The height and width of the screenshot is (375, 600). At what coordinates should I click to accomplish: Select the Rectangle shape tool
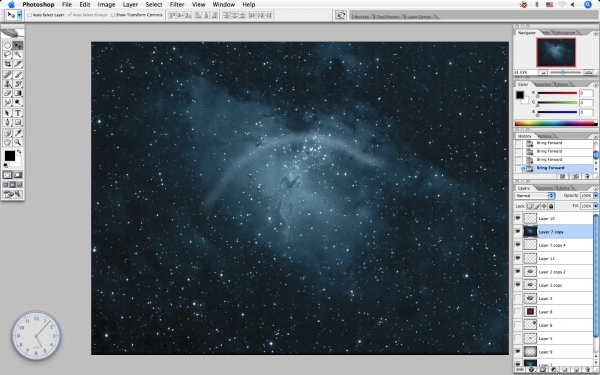(18, 122)
